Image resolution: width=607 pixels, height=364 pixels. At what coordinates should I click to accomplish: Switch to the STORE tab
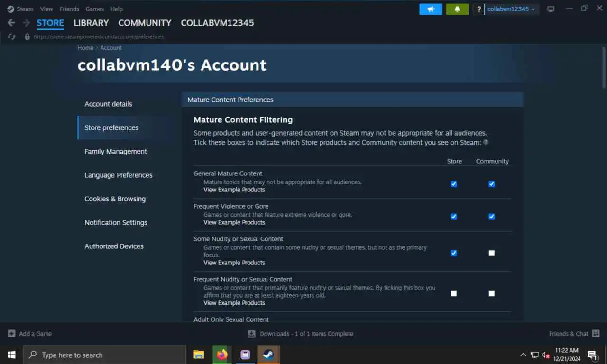[50, 23]
